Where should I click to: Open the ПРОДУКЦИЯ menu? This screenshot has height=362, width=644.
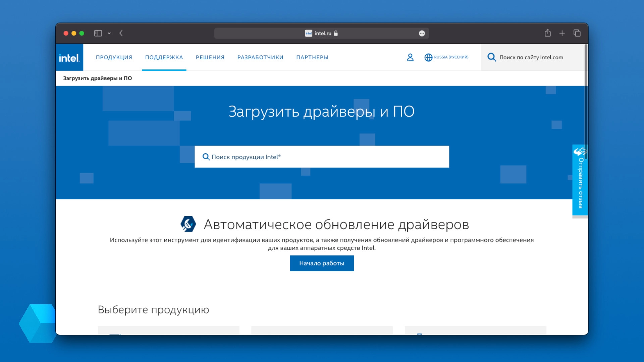pyautogui.click(x=114, y=57)
